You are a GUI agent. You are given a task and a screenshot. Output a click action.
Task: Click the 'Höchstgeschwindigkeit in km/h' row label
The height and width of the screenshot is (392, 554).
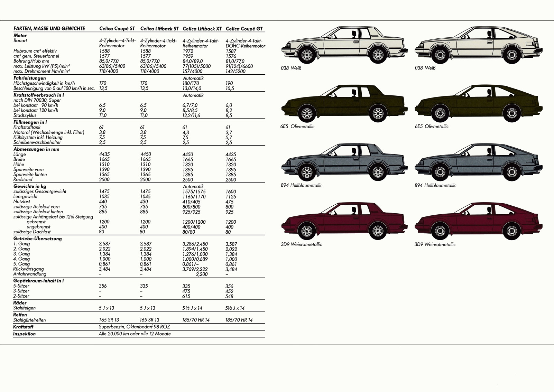44,83
